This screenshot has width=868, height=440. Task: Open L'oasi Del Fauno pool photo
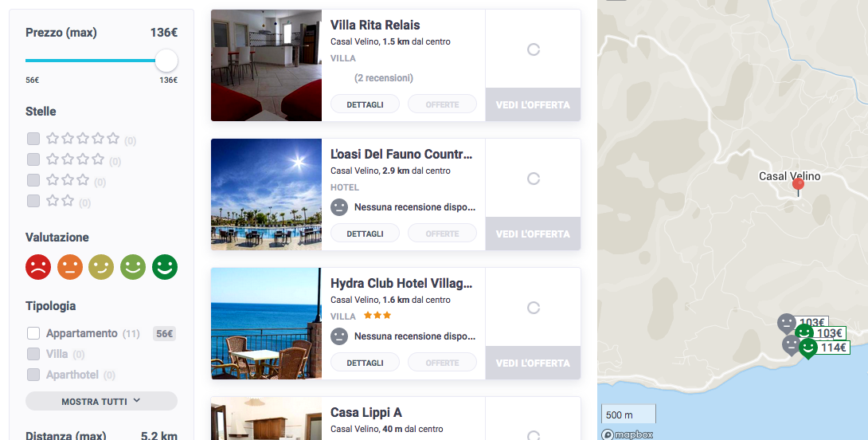[x=266, y=194]
